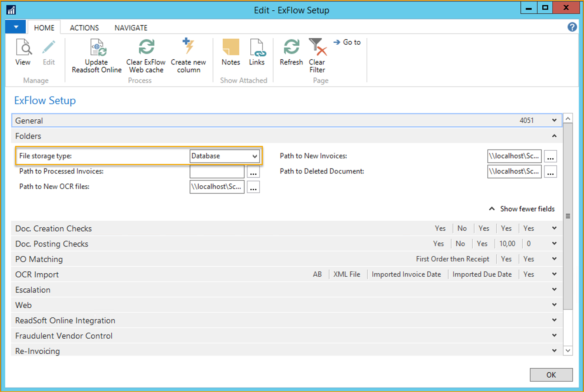The height and width of the screenshot is (392, 584).
Task: Click the Path to Processed Invoices field
Action: coord(217,172)
